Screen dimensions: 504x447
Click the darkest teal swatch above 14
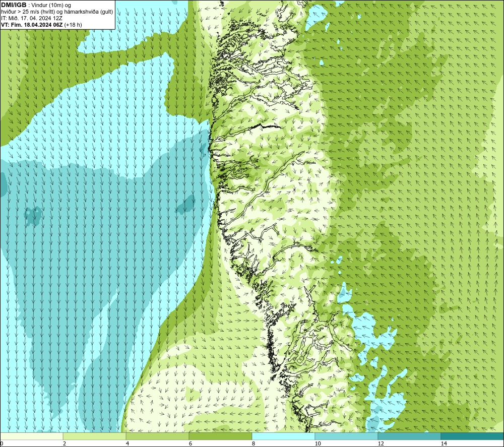(472, 436)
